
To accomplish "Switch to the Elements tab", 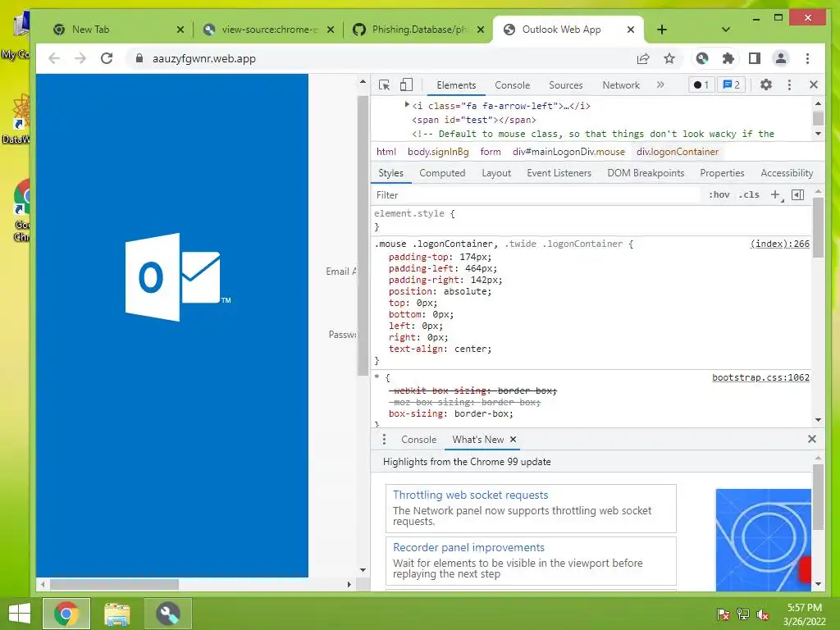I will click(x=456, y=85).
